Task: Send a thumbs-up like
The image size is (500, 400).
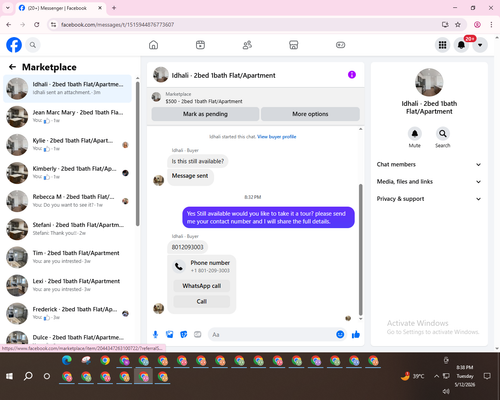Action: (356, 334)
